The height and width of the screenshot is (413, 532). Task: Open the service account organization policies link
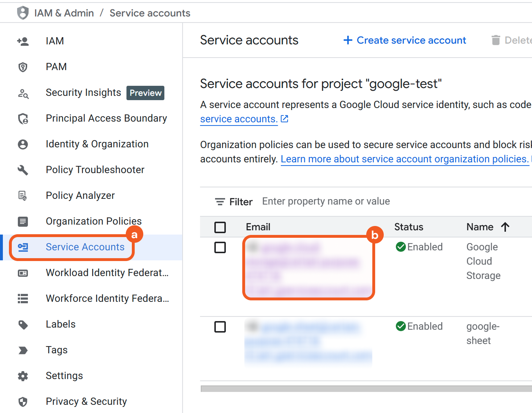[x=404, y=159]
